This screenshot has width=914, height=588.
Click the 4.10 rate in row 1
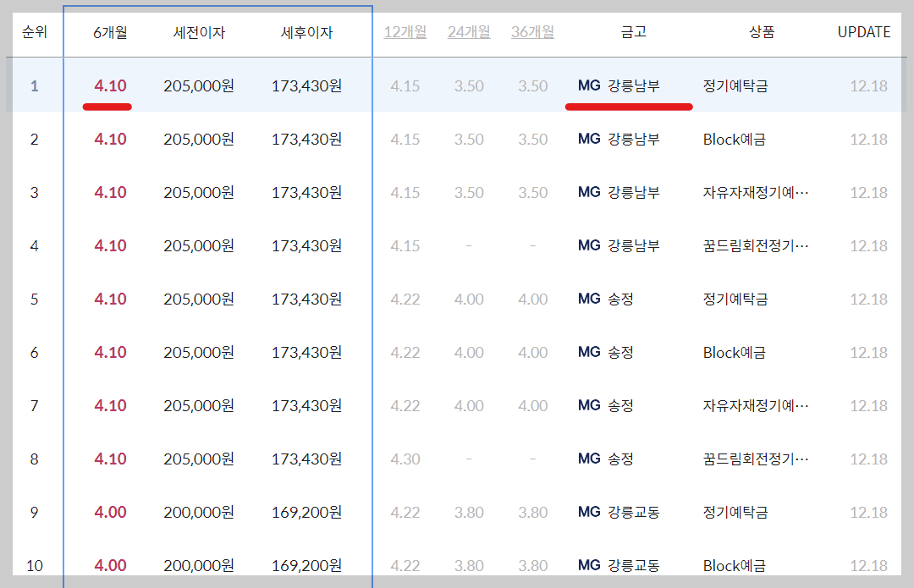point(111,85)
